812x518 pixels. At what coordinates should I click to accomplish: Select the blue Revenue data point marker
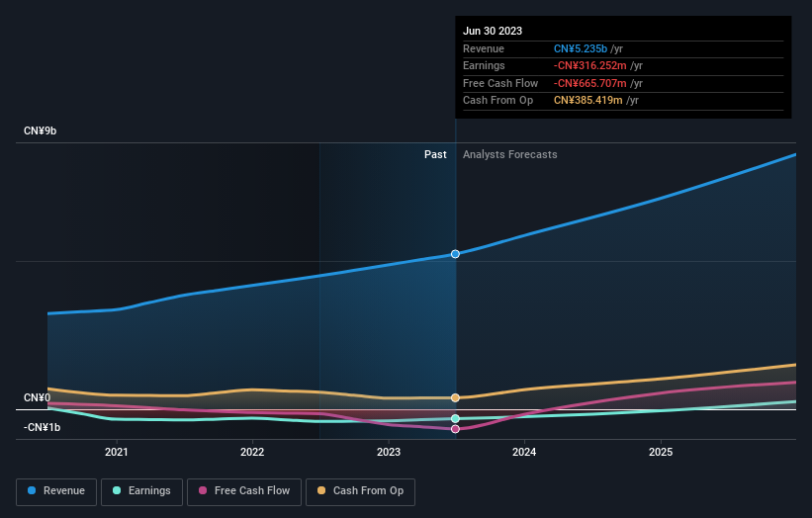[x=455, y=254]
